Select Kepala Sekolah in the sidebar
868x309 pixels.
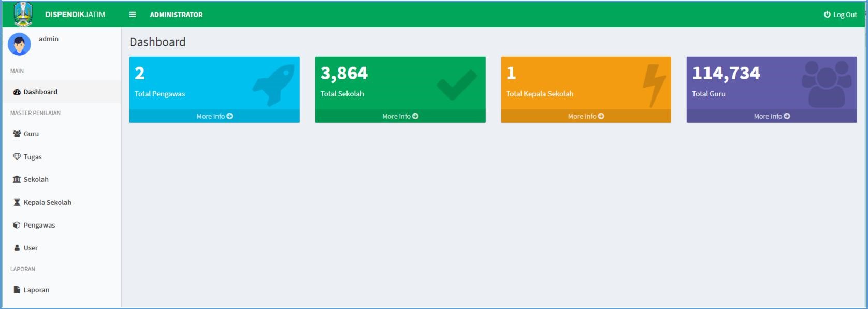click(47, 202)
